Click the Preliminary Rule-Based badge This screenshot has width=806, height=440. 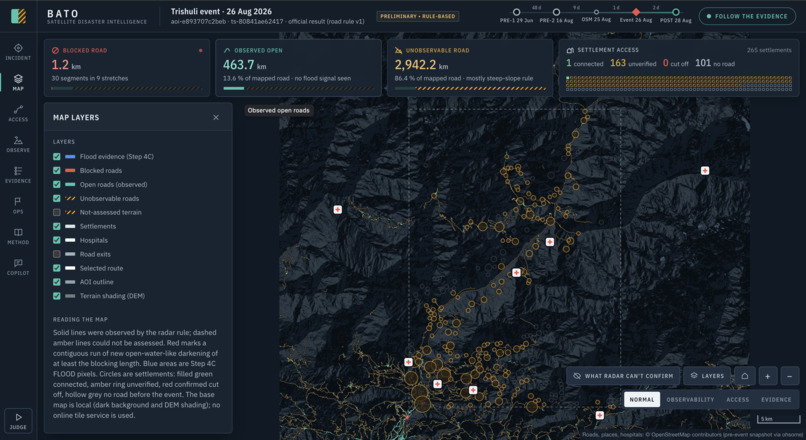click(417, 16)
